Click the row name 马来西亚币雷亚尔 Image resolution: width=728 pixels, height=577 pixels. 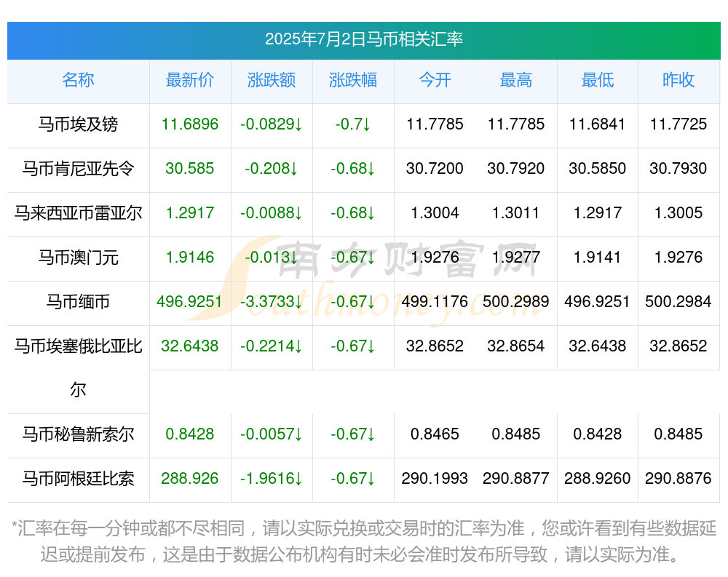pos(78,213)
